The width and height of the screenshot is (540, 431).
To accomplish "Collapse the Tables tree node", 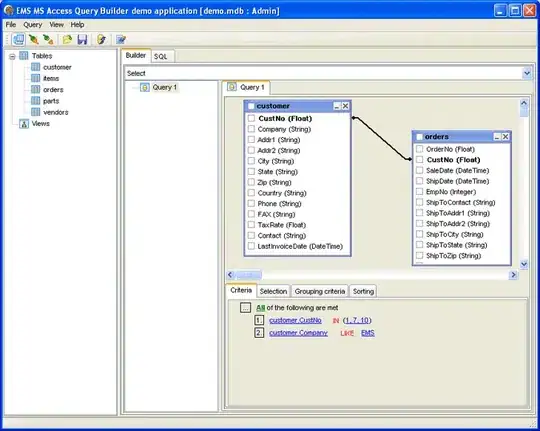I will 12,57.
